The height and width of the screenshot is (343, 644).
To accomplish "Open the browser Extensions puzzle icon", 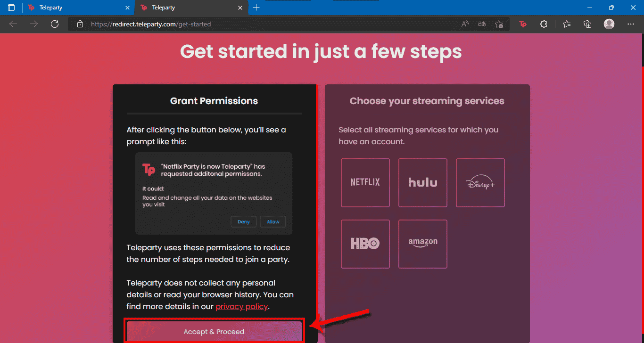I will tap(544, 24).
